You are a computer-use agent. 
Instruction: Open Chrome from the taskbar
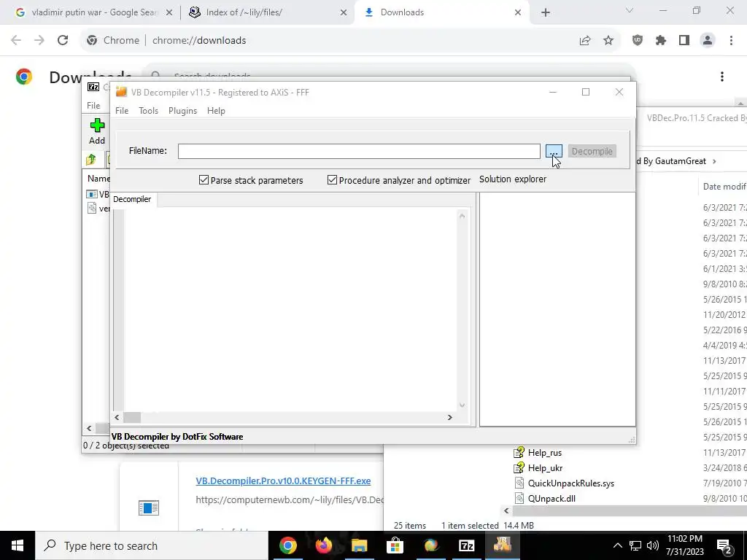287,545
